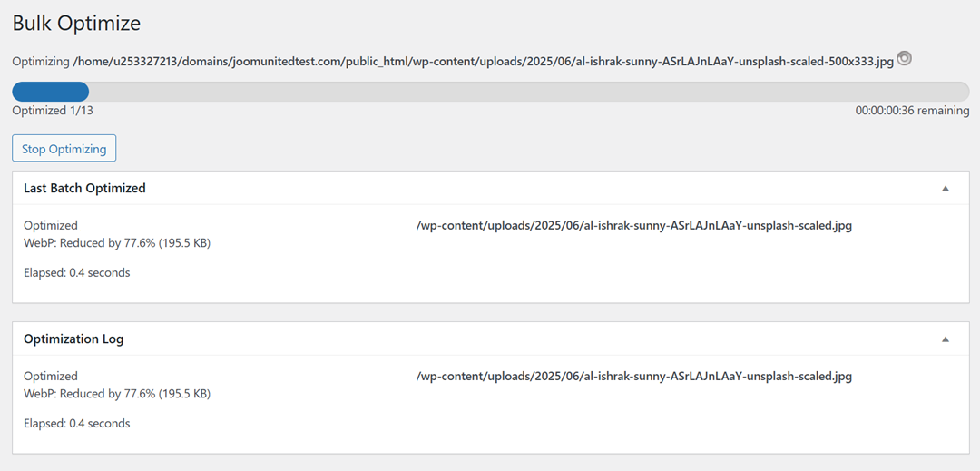This screenshot has width=980, height=471.
Task: Click Elapsed time in Last Batch Optimized
Action: [77, 272]
